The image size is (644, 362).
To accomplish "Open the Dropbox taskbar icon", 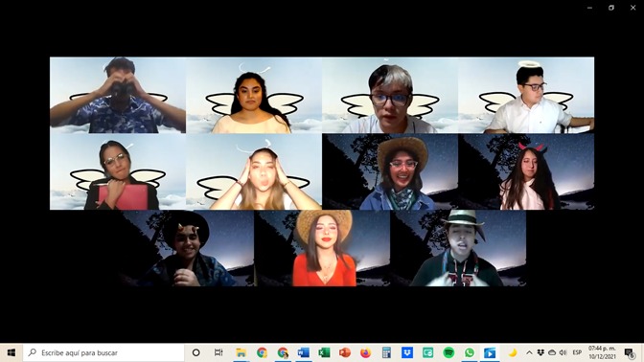I will (x=407, y=352).
